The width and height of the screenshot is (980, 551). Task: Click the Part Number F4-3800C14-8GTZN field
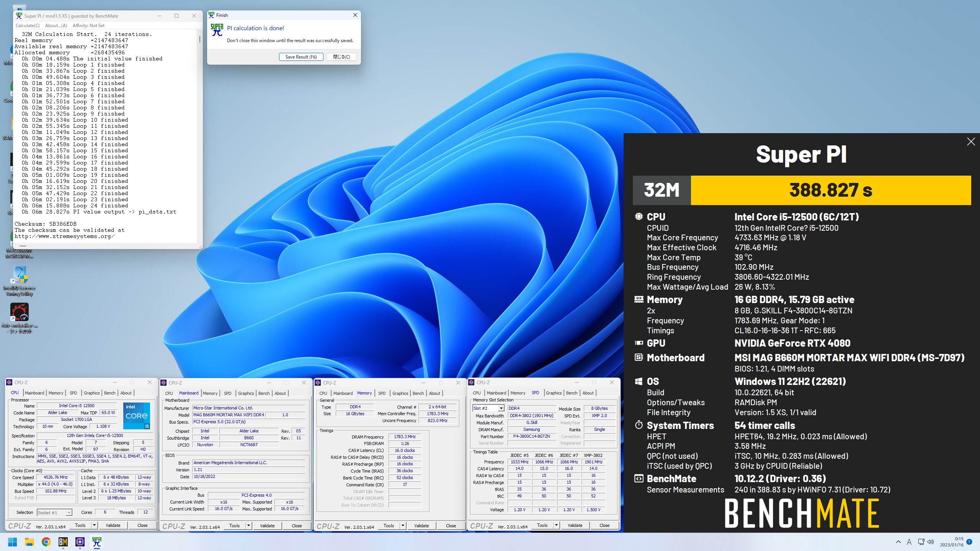click(531, 436)
